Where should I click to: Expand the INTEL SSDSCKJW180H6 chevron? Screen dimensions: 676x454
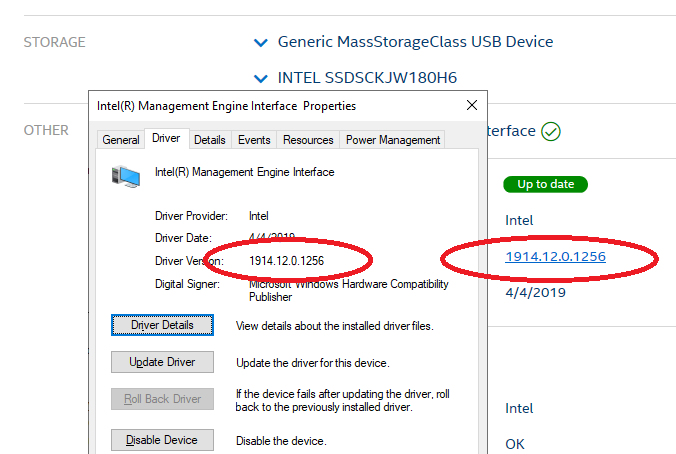pyautogui.click(x=261, y=78)
